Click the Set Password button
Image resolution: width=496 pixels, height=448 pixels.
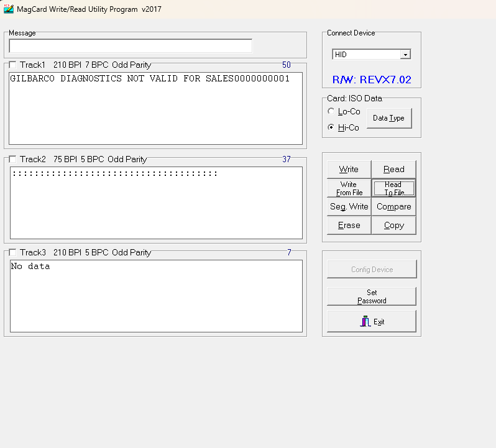372,296
